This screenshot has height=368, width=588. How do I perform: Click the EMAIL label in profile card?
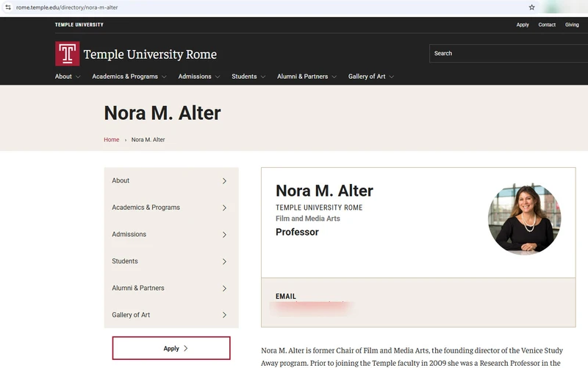286,297
